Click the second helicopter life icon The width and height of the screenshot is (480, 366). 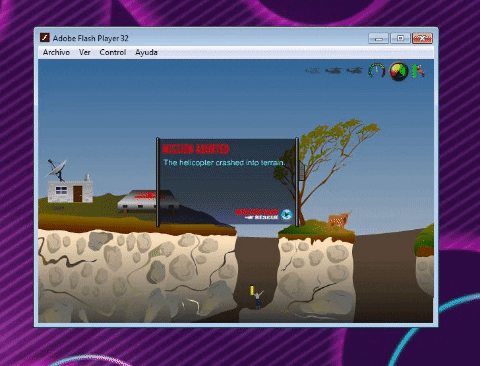(x=333, y=71)
